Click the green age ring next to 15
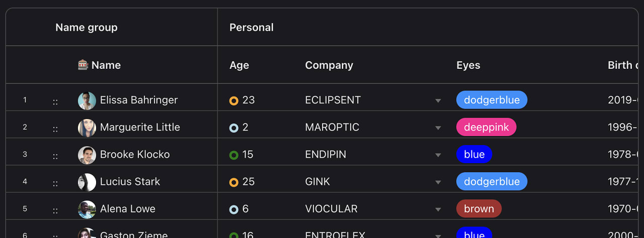 (233, 155)
